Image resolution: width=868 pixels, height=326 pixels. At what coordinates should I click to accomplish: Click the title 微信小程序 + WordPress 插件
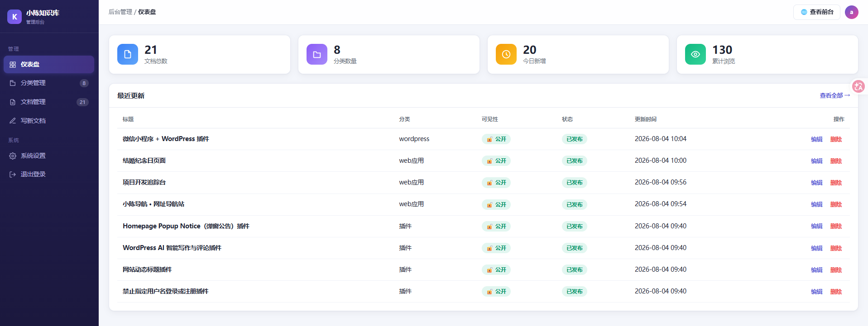(166, 139)
